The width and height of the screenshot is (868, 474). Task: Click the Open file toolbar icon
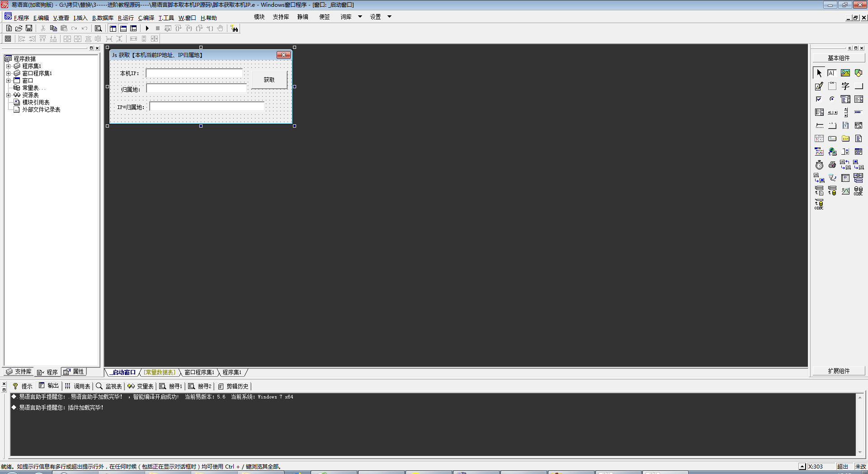point(19,28)
